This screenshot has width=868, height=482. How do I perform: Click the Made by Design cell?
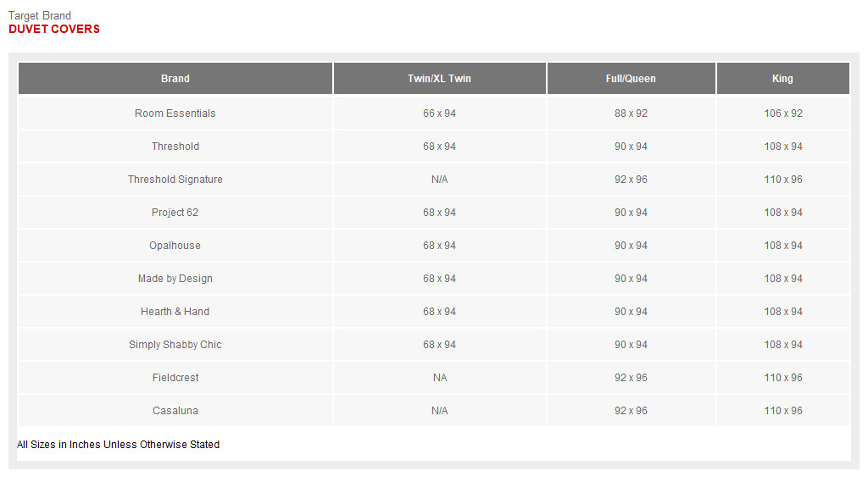pos(175,279)
